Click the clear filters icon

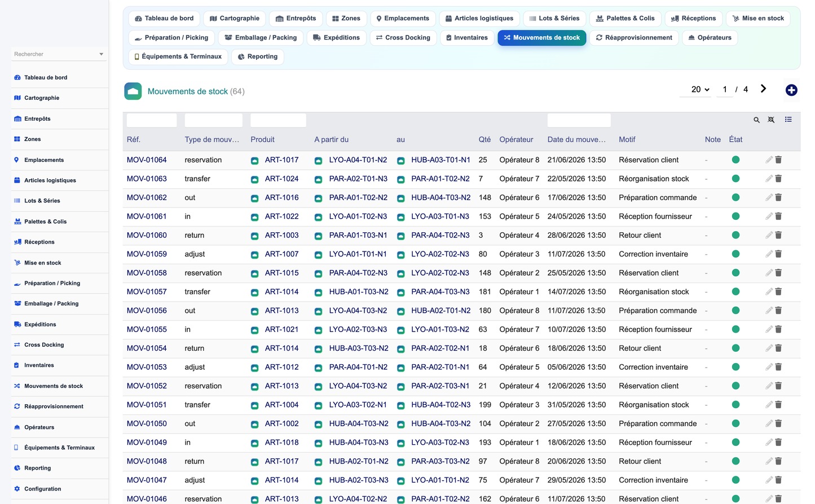pos(771,120)
